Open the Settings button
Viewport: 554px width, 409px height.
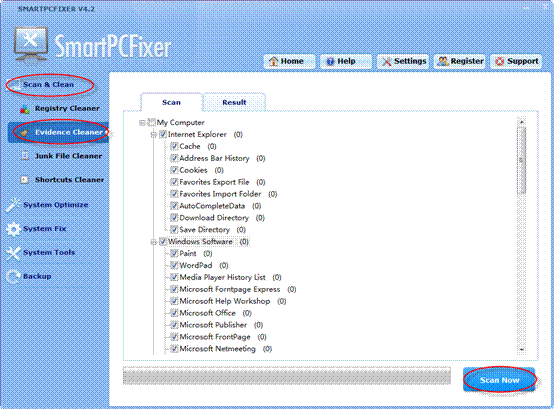pyautogui.click(x=403, y=61)
